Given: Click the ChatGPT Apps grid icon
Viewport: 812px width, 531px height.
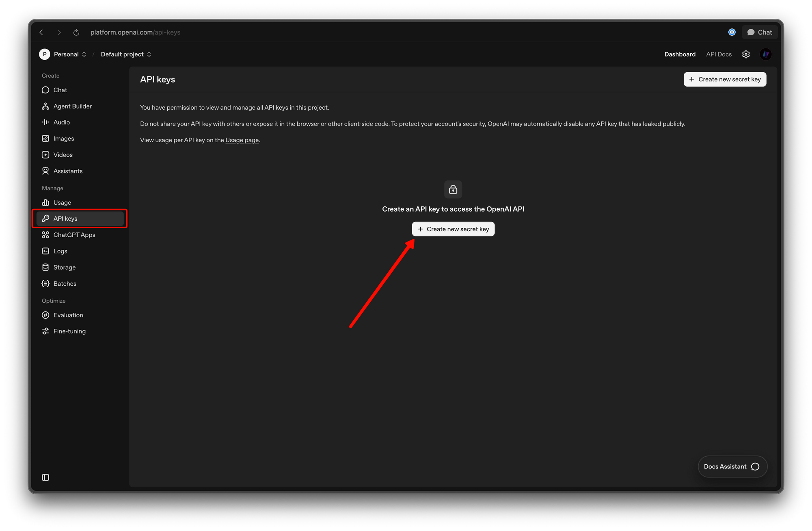Looking at the screenshot, I should click(45, 235).
